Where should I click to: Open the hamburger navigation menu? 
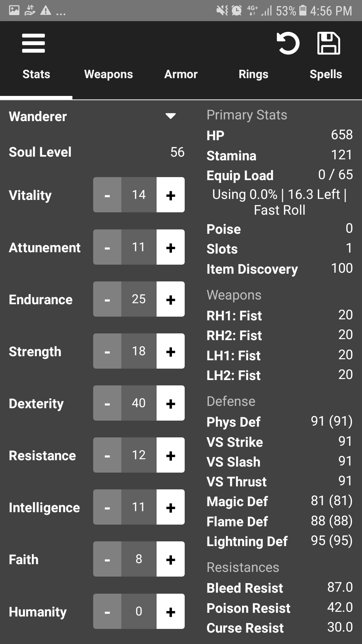(x=33, y=43)
